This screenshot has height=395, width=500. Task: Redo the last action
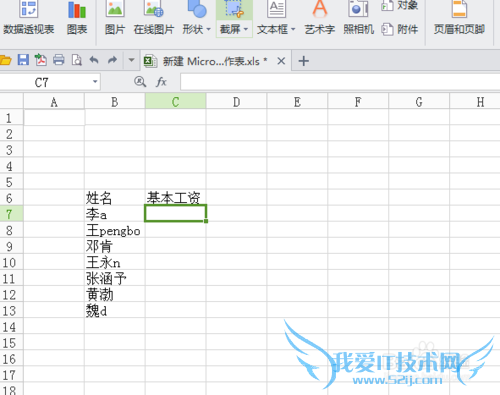pos(112,60)
